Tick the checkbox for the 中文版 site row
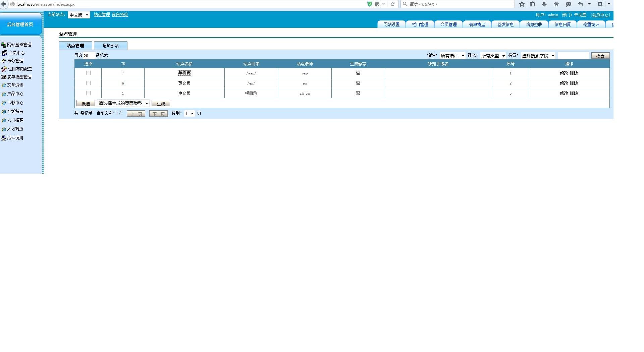The height and width of the screenshot is (352, 644). click(x=88, y=93)
